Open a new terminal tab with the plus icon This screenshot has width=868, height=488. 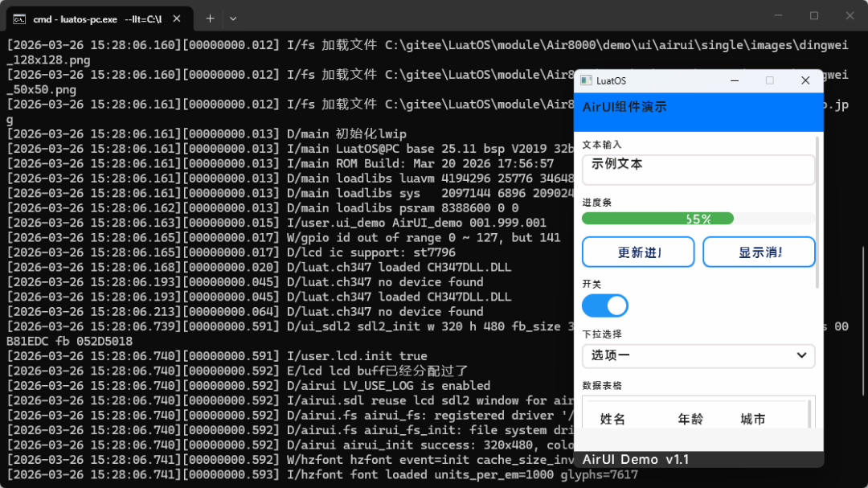point(210,17)
